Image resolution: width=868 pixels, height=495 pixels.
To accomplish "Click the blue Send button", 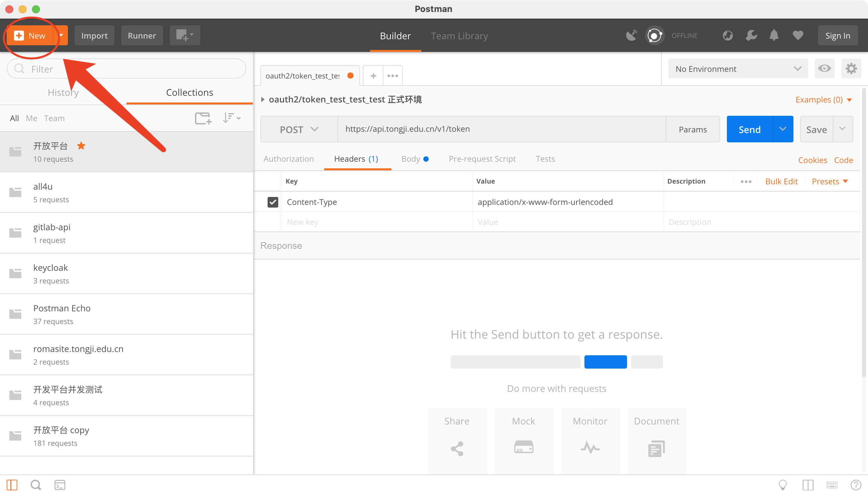I will click(x=749, y=129).
